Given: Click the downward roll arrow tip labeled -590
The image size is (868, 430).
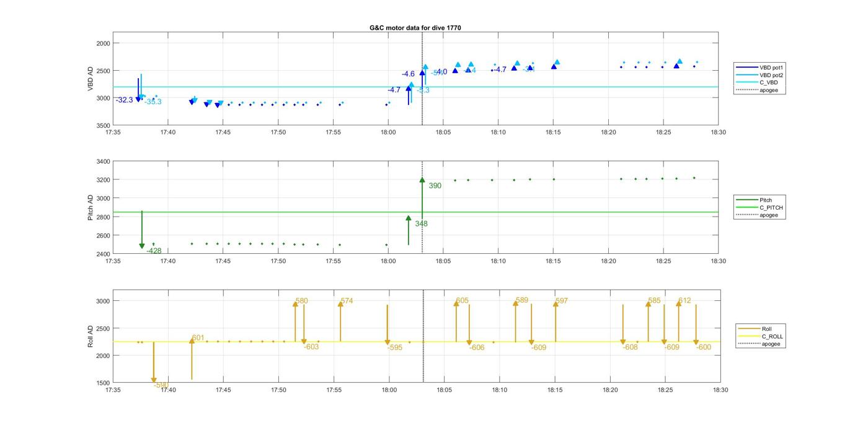Looking at the screenshot, I should (154, 380).
